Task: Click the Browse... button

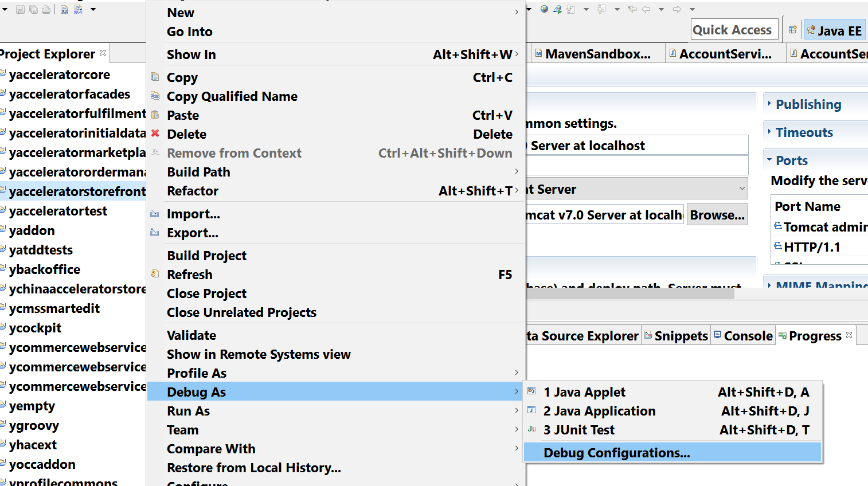Action: click(717, 214)
